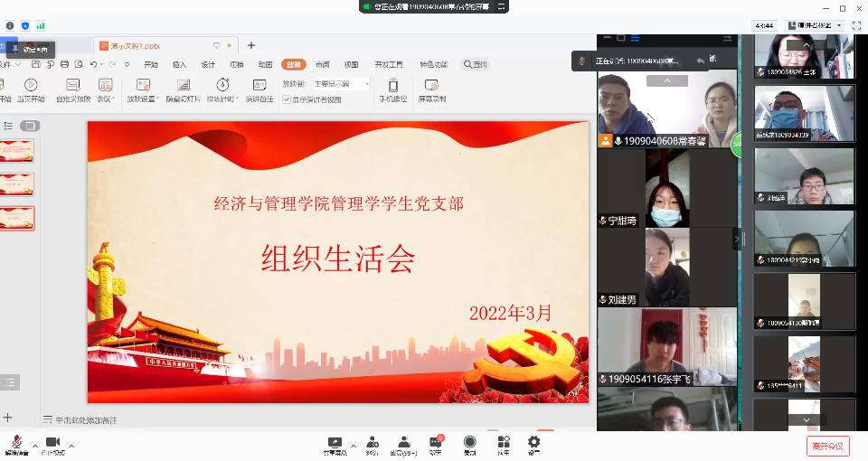Click the red 离开会议 leave meeting button
Screen dimensions: 868x461
(827, 446)
